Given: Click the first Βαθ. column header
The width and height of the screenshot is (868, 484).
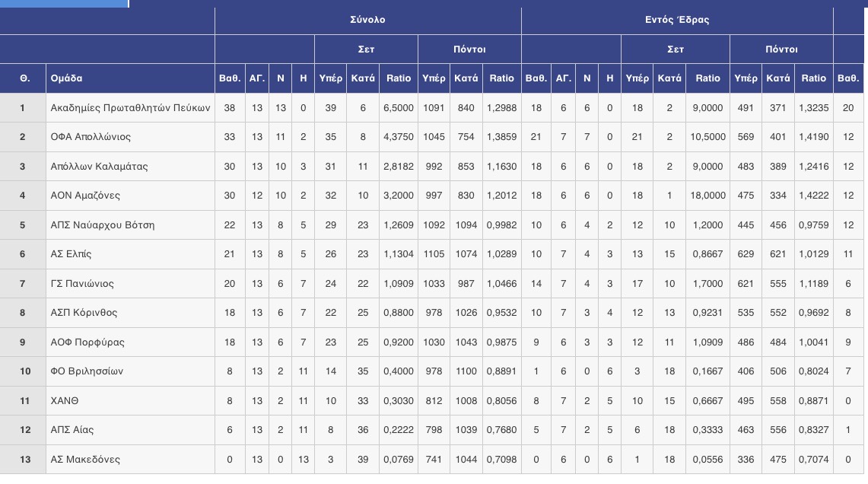Looking at the screenshot, I should 230,78.
